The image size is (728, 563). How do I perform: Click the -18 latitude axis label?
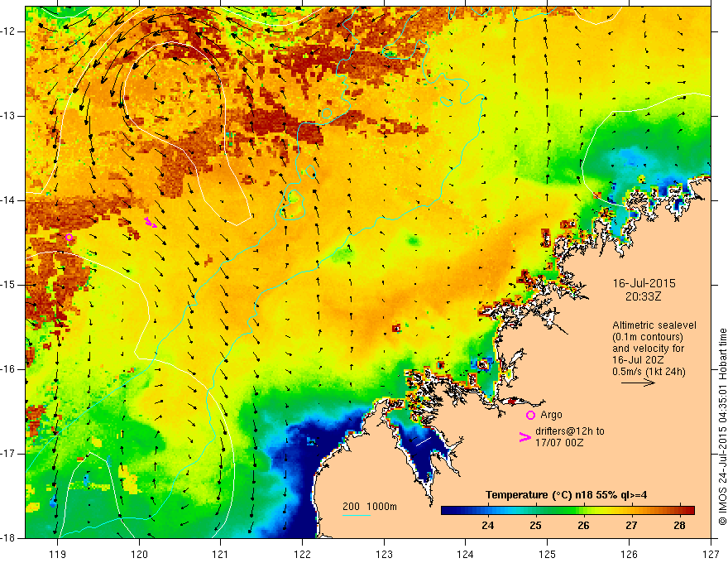click(x=8, y=538)
